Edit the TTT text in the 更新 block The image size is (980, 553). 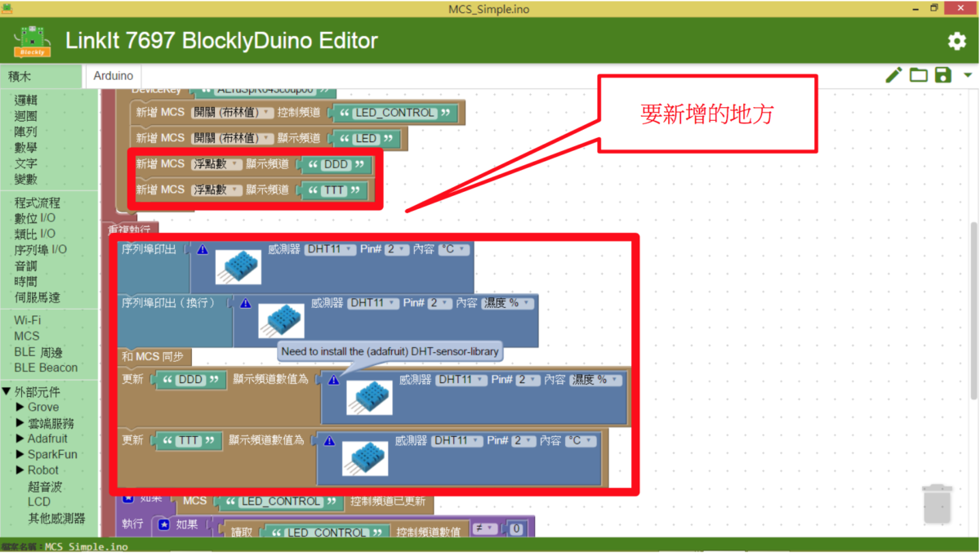point(189,441)
